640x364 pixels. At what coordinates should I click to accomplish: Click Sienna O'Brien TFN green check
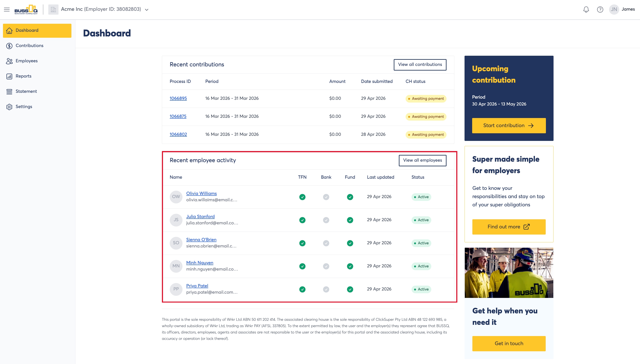[x=302, y=243]
